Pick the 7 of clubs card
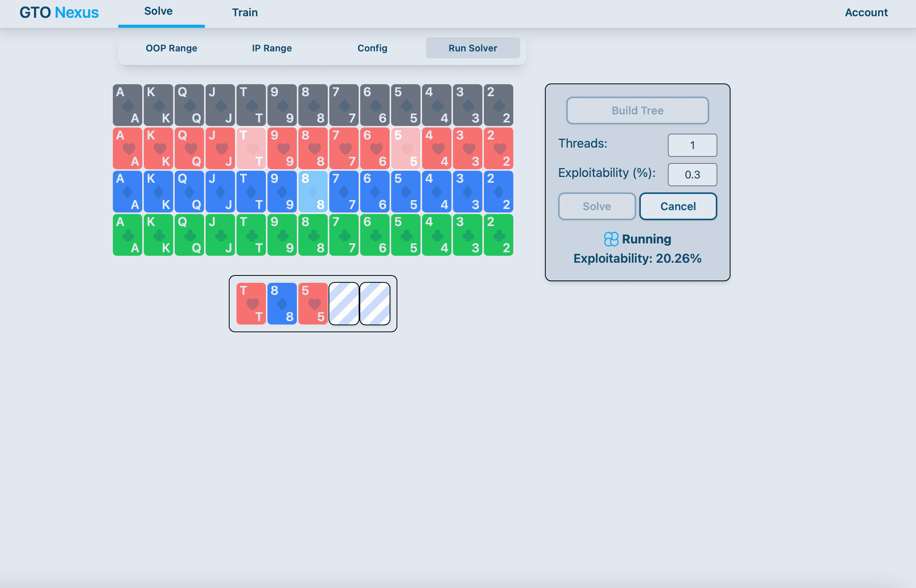The image size is (916, 588). pyautogui.click(x=344, y=235)
